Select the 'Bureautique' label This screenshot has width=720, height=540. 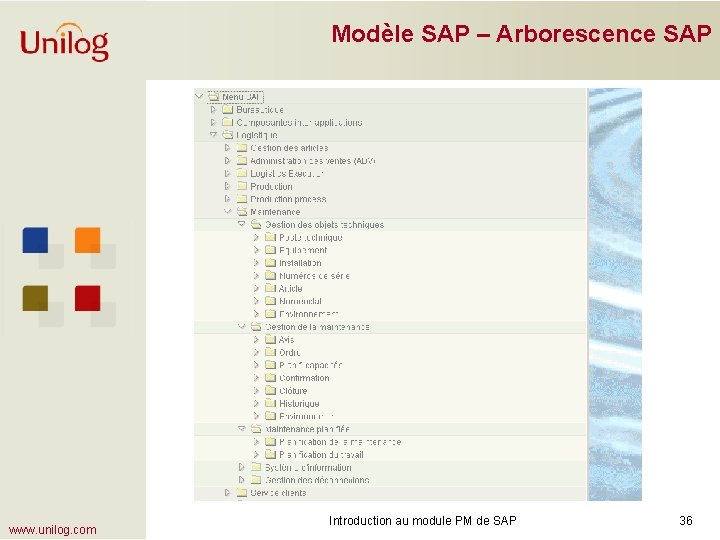click(x=260, y=110)
